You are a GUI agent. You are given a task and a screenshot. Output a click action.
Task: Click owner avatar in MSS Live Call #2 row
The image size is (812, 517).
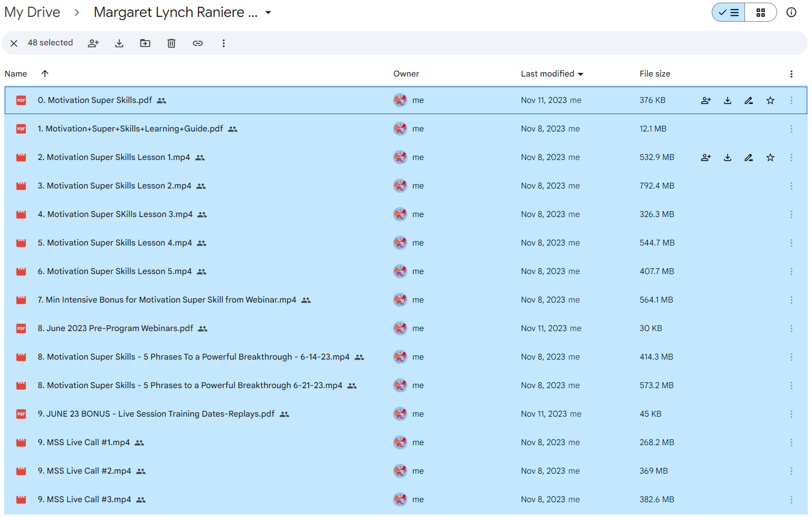400,471
